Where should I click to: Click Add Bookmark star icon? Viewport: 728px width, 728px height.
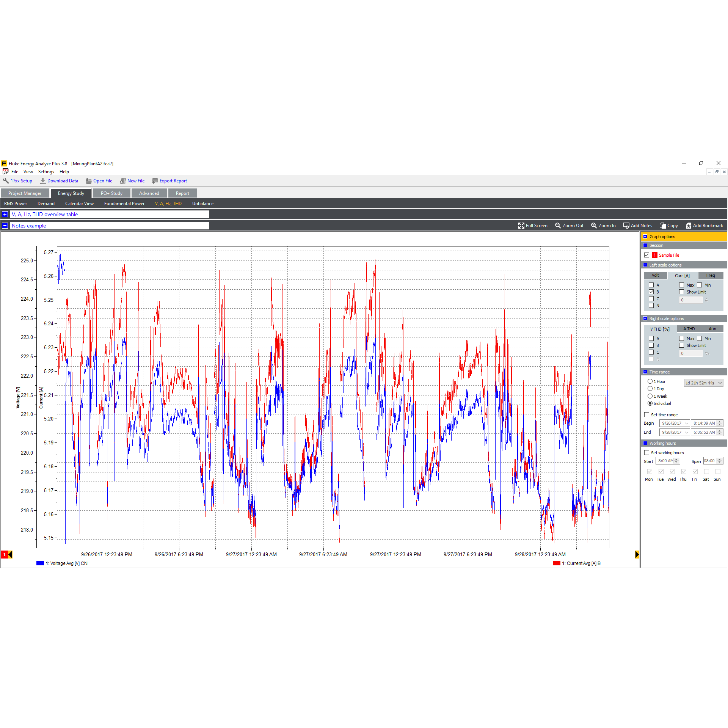[689, 226]
